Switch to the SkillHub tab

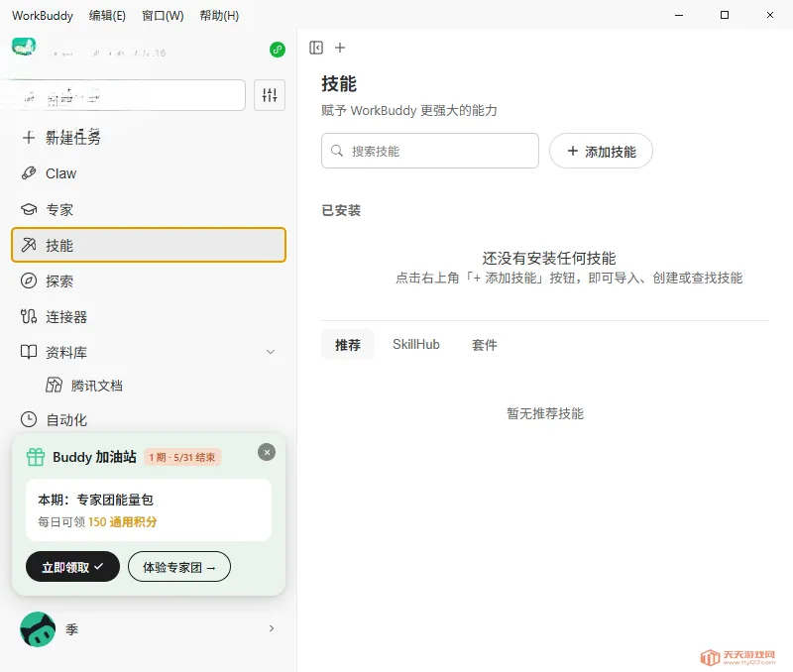[416, 345]
